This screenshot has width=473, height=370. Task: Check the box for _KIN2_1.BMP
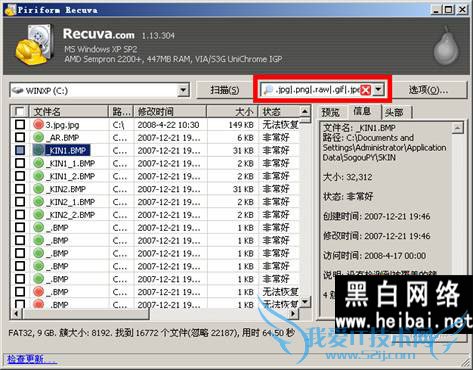(20, 202)
